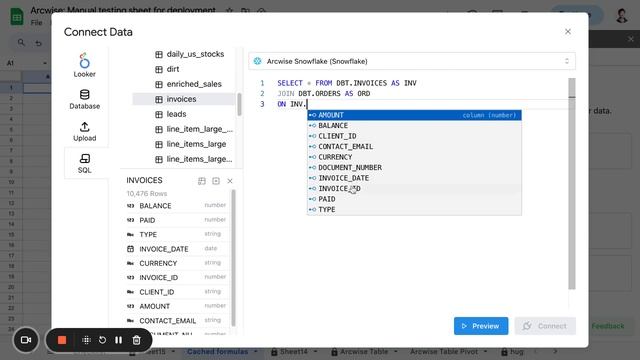640x360 pixels.
Task: Delete the screen recording
Action: point(137,340)
